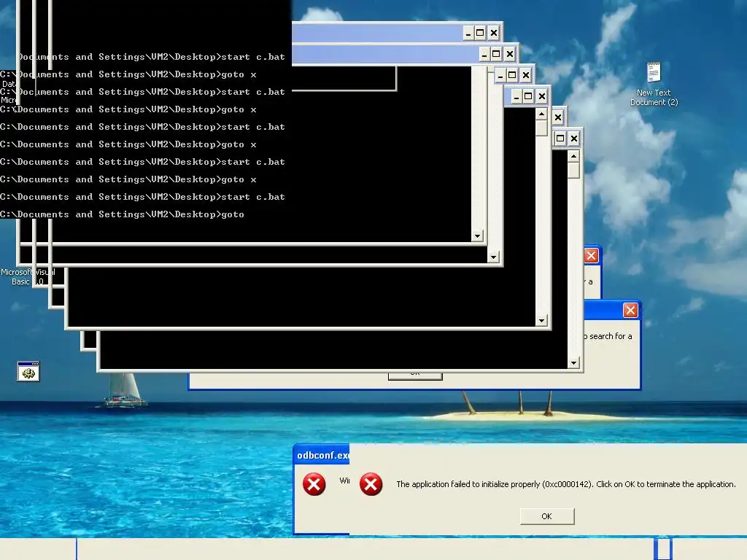This screenshot has width=747, height=560.
Task: Click scroll-up arrow of the lowest cascade window
Action: (x=573, y=156)
